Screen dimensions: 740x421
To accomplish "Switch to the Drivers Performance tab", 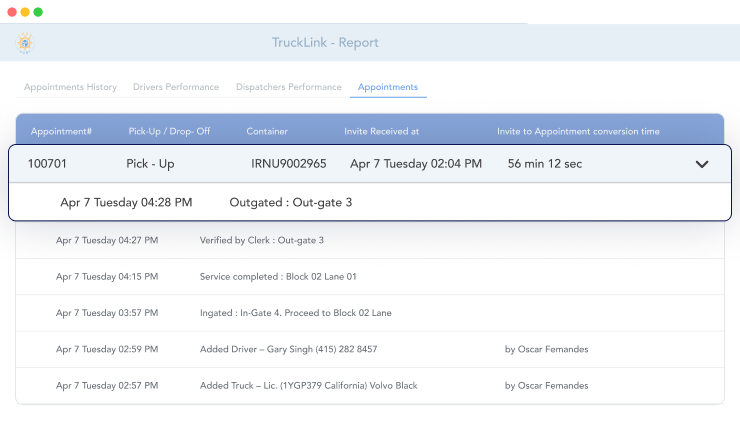I will [176, 87].
